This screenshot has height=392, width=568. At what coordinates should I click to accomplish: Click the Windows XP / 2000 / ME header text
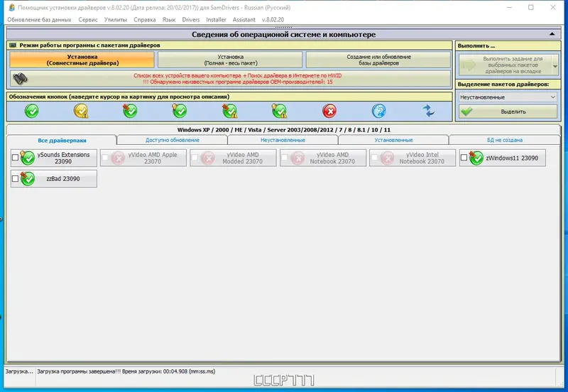[x=283, y=130]
